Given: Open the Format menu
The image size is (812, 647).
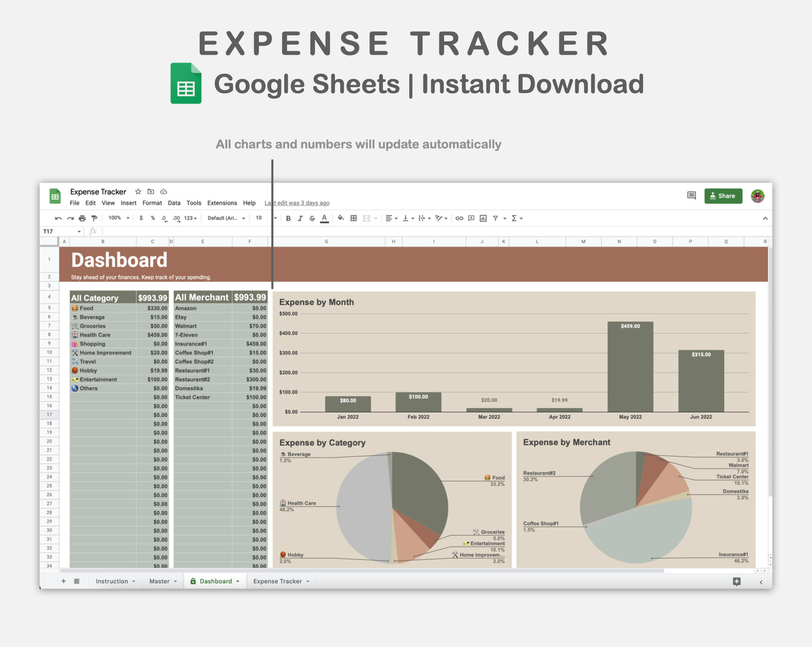Looking at the screenshot, I should [x=152, y=203].
